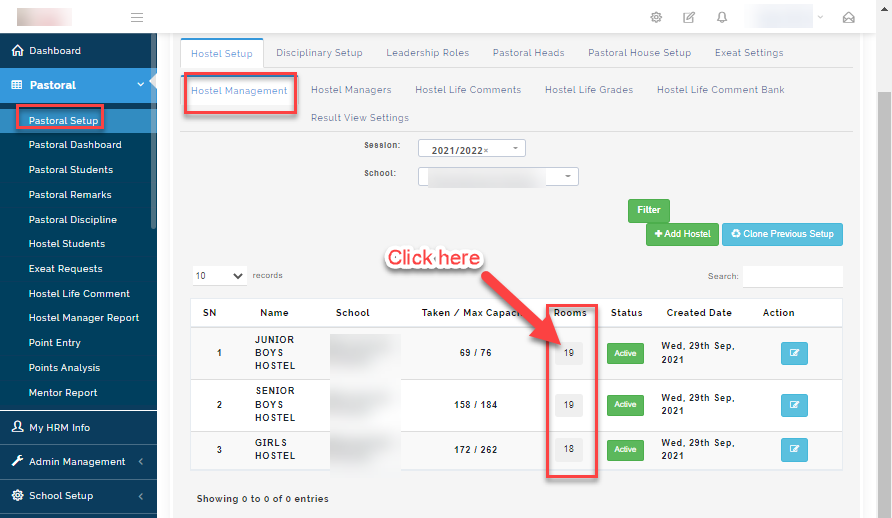Viewport: 892px width, 518px height.
Task: Open the records-per-page dropdown
Action: (x=219, y=276)
